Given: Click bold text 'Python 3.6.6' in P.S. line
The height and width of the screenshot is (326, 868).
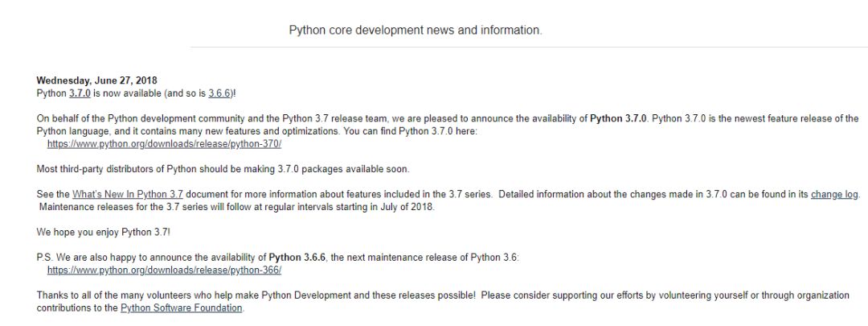Looking at the screenshot, I should click(x=297, y=258).
